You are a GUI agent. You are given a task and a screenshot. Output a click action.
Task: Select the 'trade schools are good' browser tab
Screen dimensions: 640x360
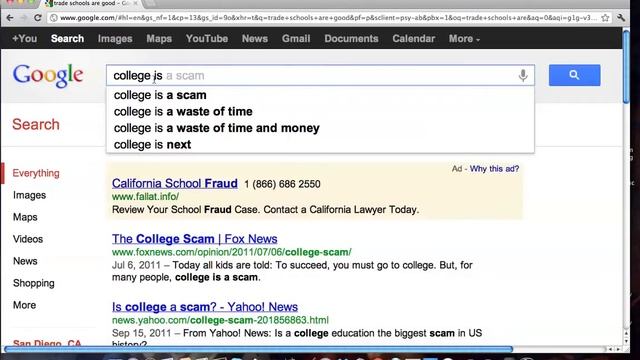pyautogui.click(x=92, y=4)
